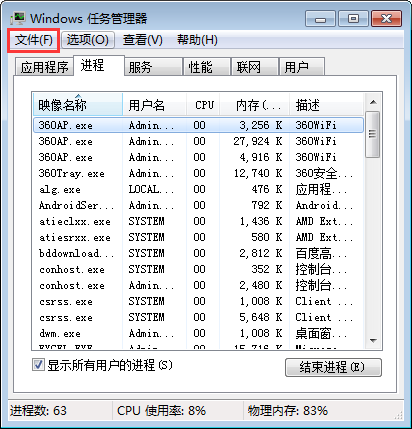Screen dimensions: 412x429
Task: Click the 2,812 K memory value
Action: pyautogui.click(x=261, y=253)
